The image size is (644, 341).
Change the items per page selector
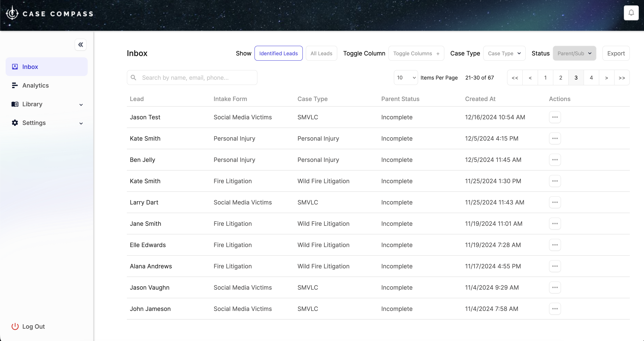pos(406,77)
